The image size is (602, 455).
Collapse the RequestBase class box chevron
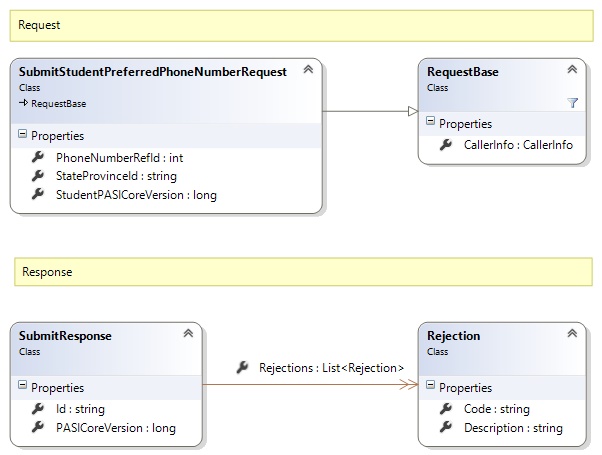pos(571,70)
